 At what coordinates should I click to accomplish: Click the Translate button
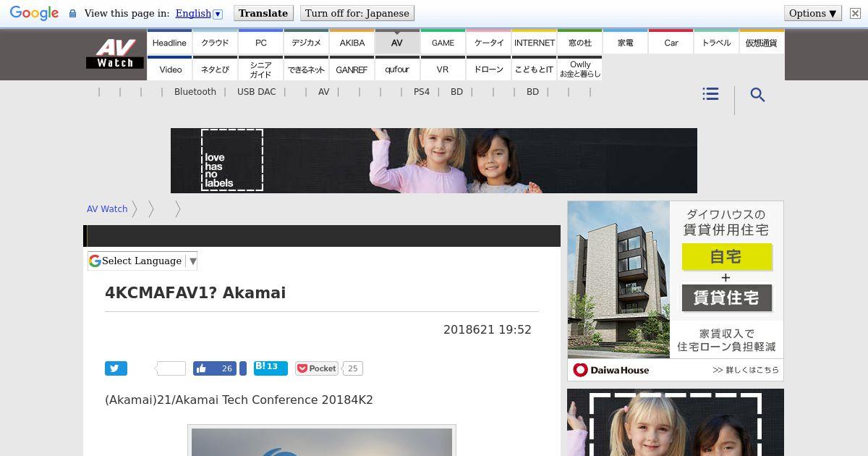coord(263,13)
